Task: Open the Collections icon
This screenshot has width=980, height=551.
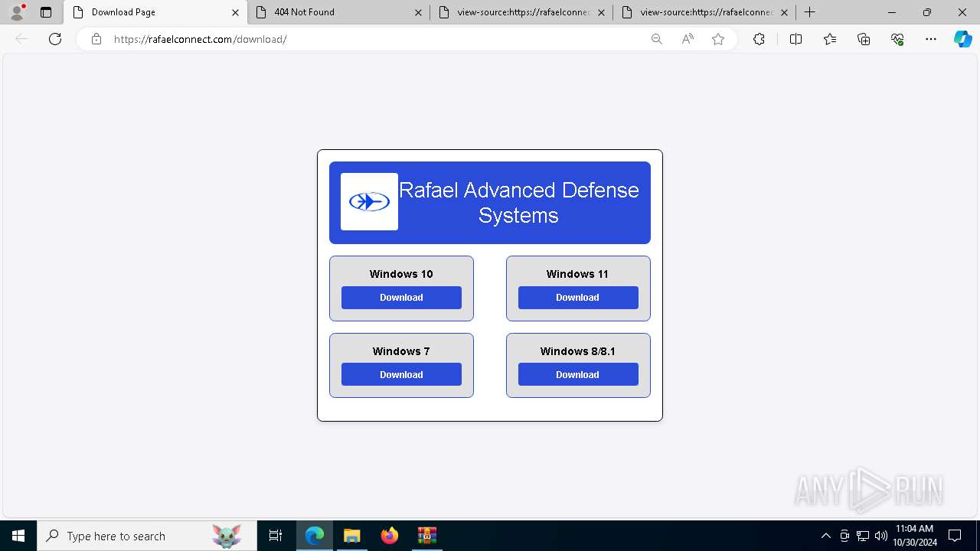Action: [x=864, y=39]
